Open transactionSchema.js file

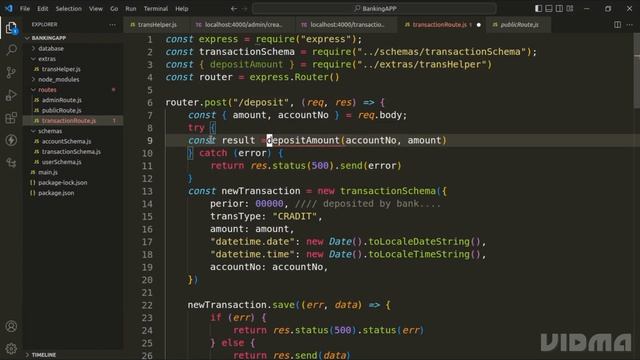(x=73, y=152)
